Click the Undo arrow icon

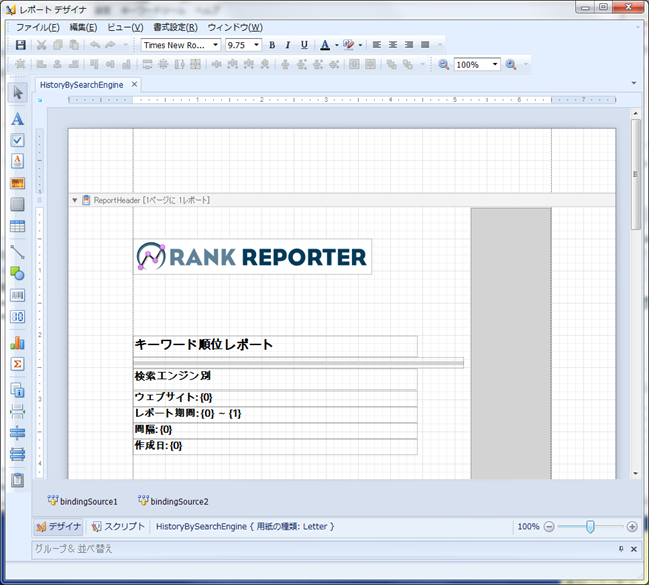(95, 45)
